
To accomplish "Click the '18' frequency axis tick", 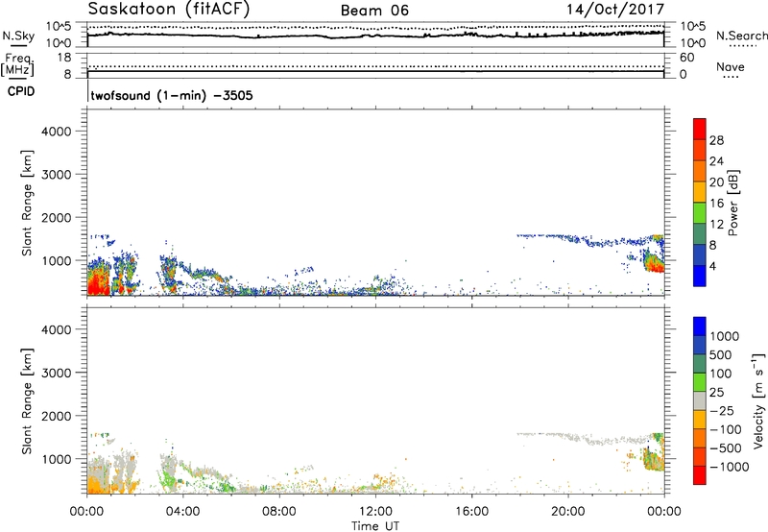I will point(64,58).
